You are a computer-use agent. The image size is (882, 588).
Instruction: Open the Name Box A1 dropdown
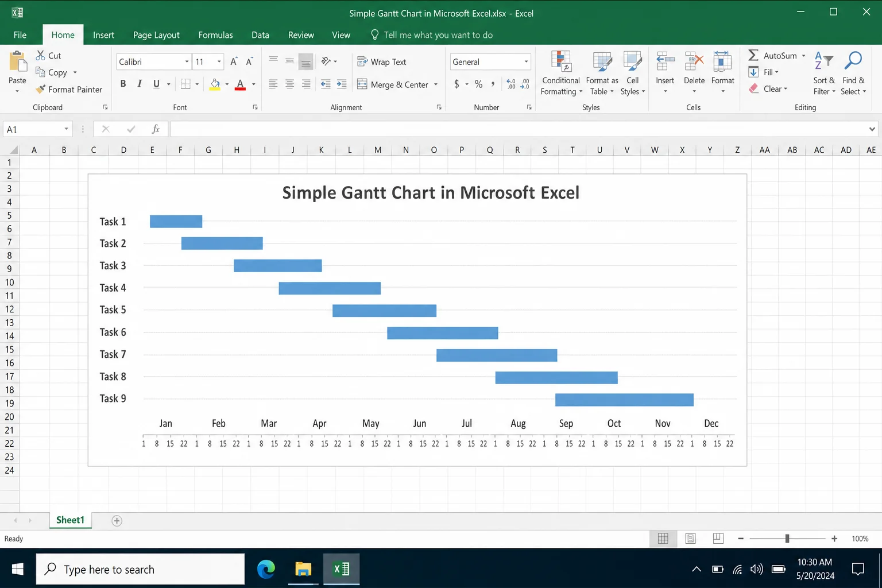66,129
